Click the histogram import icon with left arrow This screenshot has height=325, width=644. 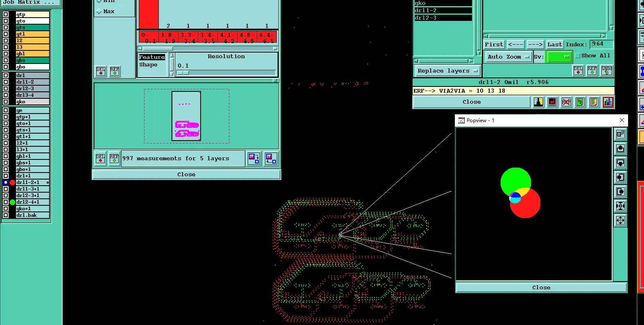click(271, 159)
